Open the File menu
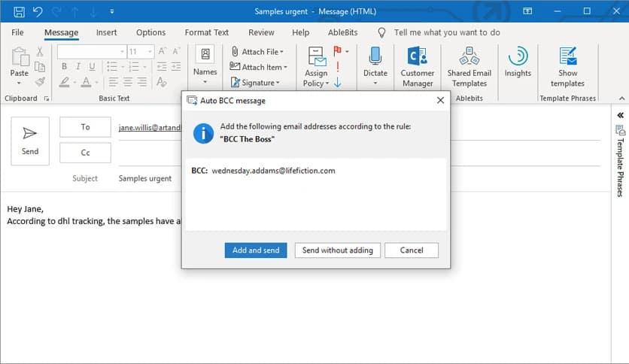Screen dimensions: 629x364 click(17, 32)
